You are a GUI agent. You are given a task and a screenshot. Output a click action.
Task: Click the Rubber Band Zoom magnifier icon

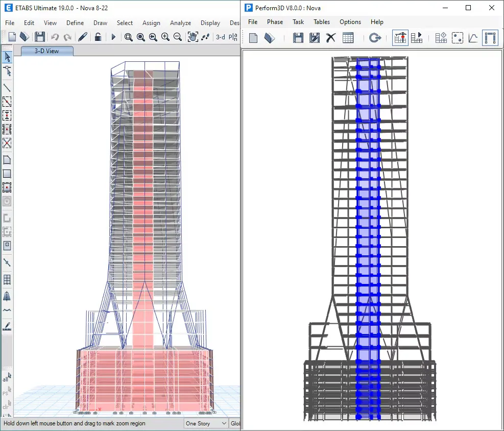pos(129,37)
